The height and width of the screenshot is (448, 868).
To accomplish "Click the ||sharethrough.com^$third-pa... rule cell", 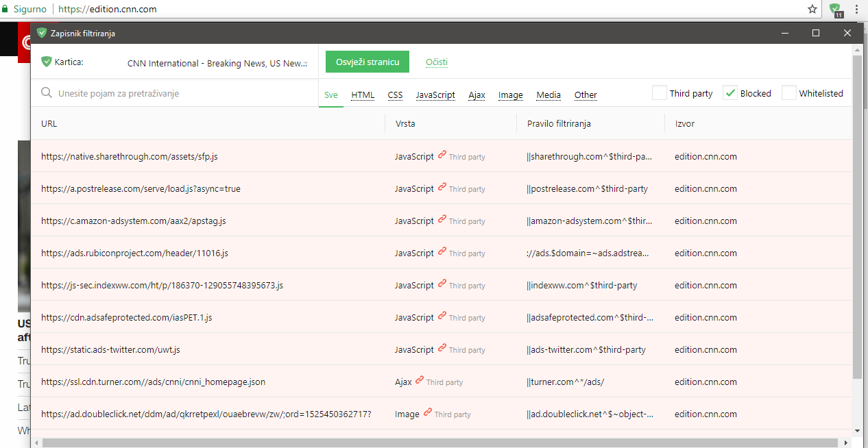I will (x=590, y=156).
